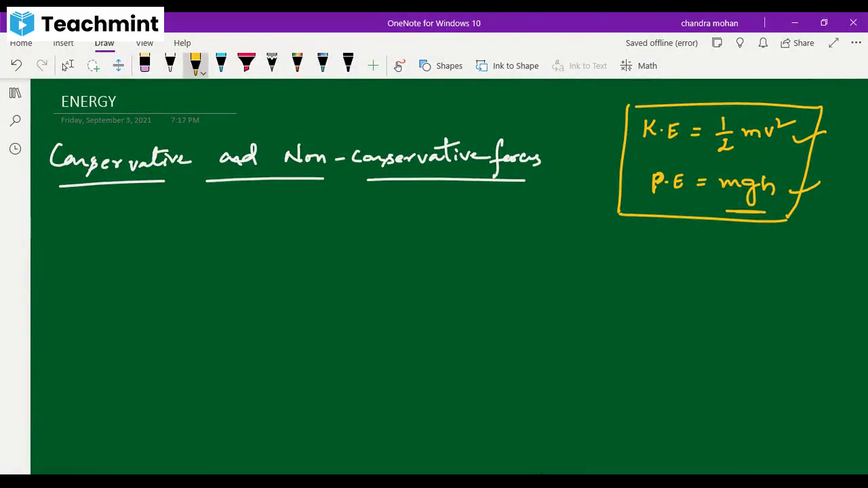Show the notebooks navigation pane

[x=15, y=93]
